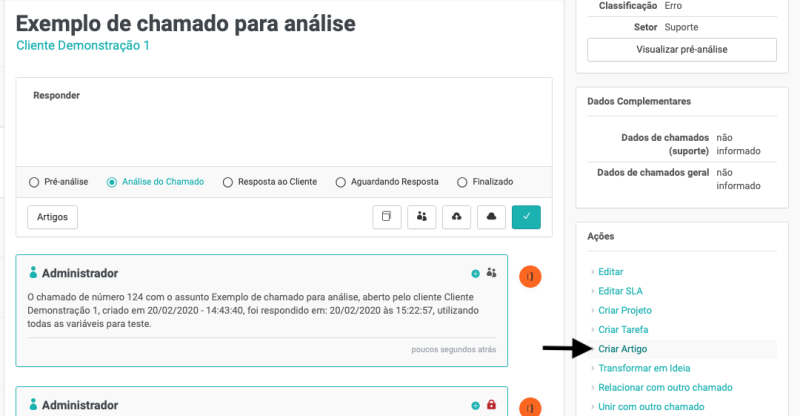The image size is (800, 416).
Task: Choose the Aguardando Resposta status
Action: pos(341,182)
